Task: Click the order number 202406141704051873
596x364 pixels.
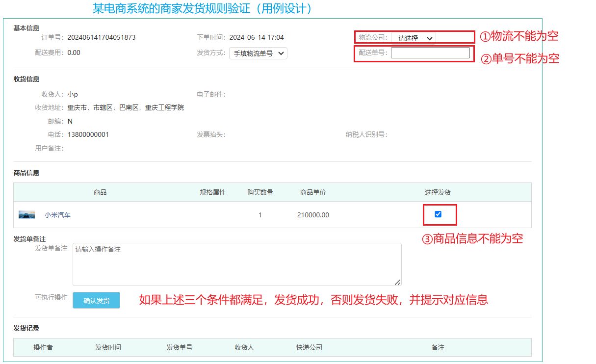Action: tap(102, 37)
